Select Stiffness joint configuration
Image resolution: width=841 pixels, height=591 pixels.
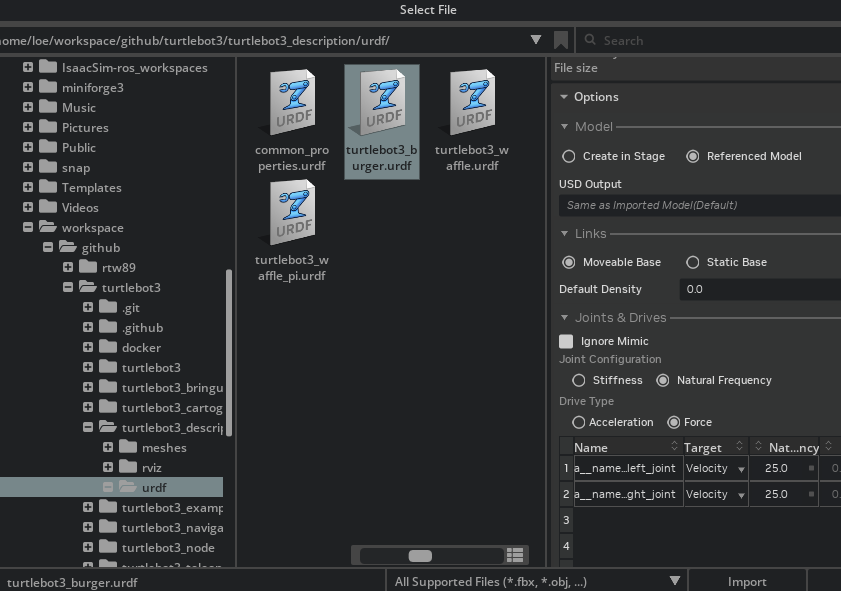[578, 380]
